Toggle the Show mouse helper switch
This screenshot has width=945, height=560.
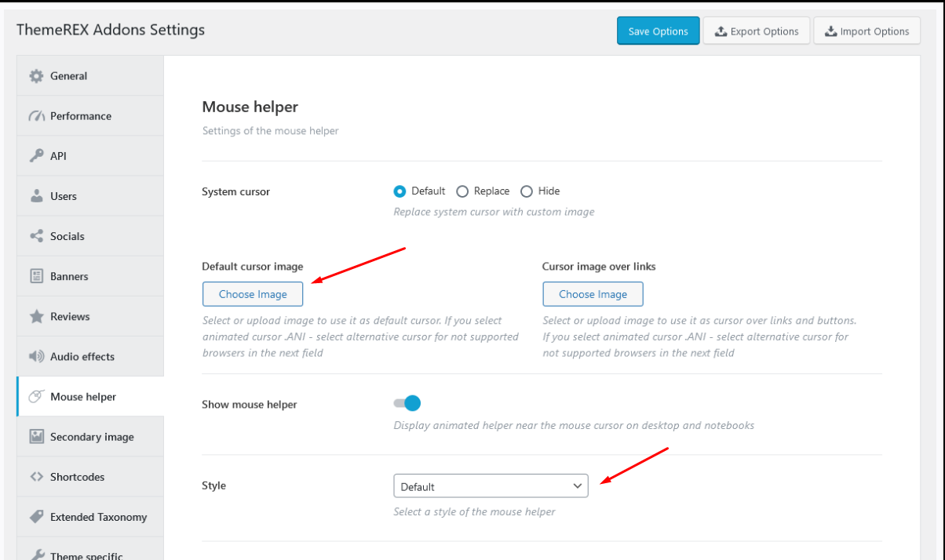tap(407, 403)
